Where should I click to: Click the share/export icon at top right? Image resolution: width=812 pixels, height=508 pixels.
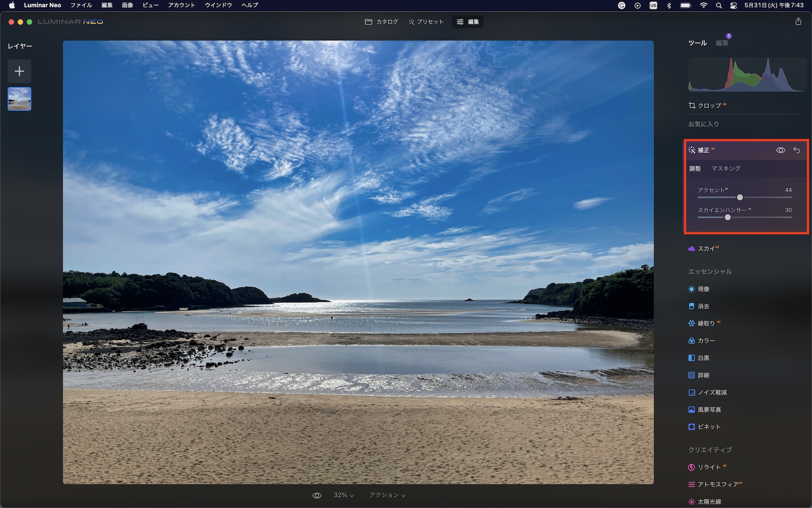click(798, 22)
